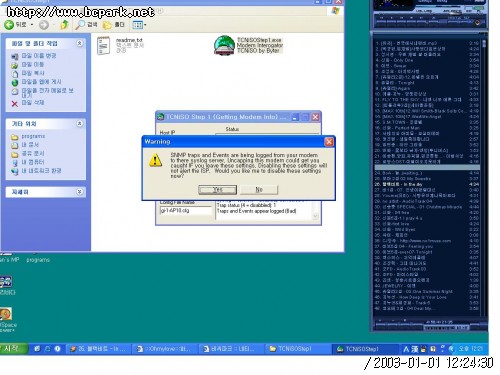Click the publish file to web icon

(15, 82)
